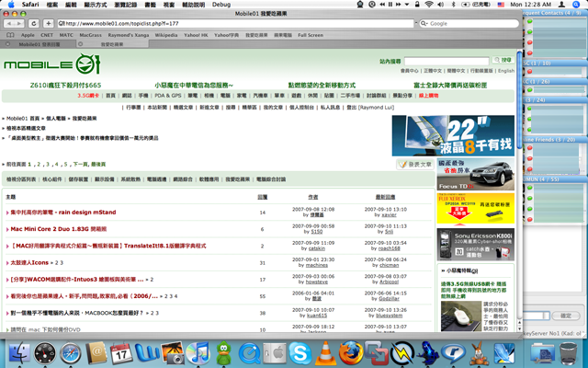
Task: Open Address Book from the Dock
Action: coord(96,353)
